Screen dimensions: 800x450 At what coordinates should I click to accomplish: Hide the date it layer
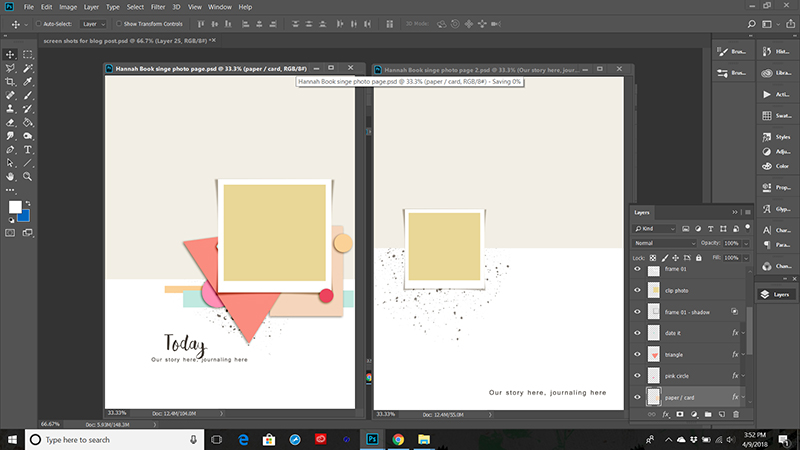pyautogui.click(x=637, y=333)
